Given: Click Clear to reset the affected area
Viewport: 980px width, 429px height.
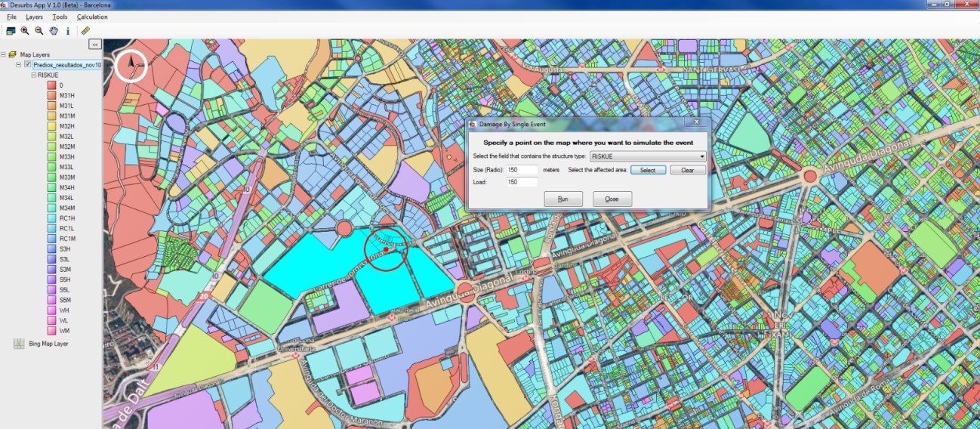Looking at the screenshot, I should coord(687,170).
